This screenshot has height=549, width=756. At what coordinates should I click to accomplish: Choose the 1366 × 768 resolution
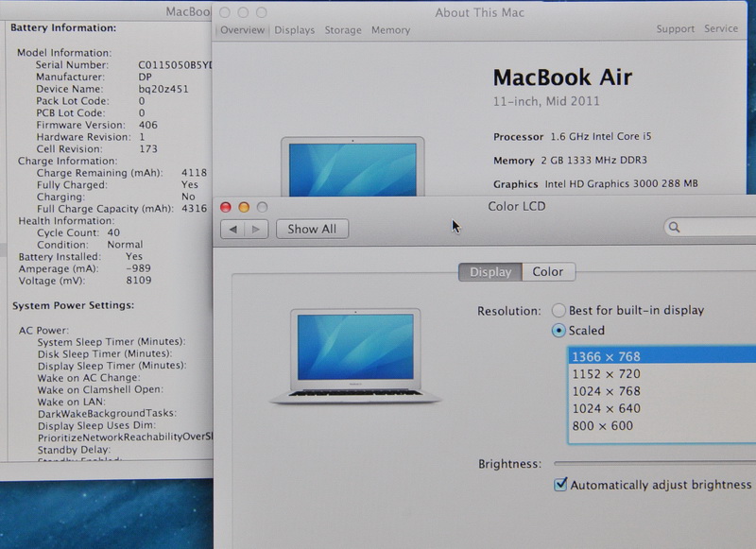click(x=662, y=356)
